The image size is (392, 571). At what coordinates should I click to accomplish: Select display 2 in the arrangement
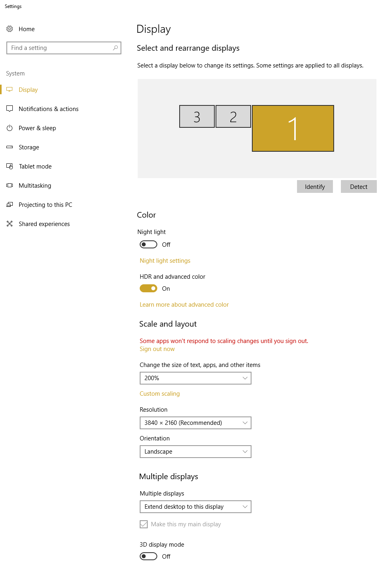[233, 117]
